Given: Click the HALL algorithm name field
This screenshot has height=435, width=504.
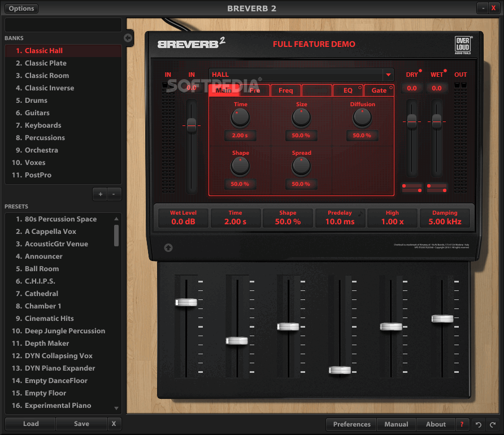Looking at the screenshot, I should [296, 75].
